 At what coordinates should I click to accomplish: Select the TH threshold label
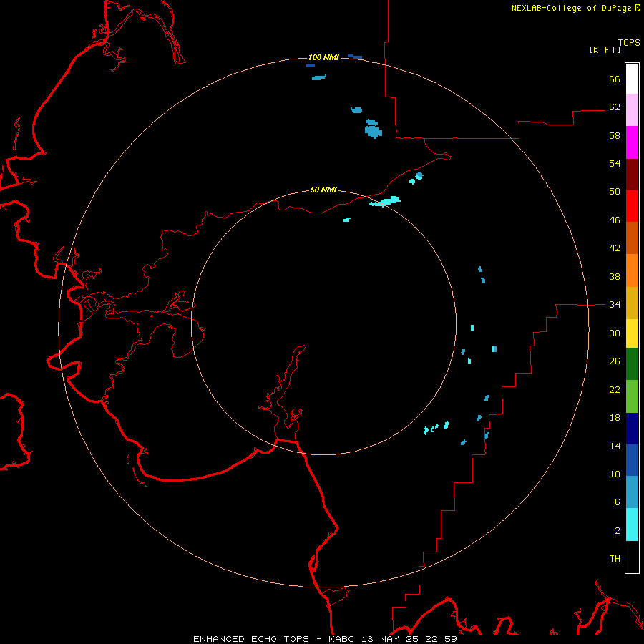click(x=615, y=559)
